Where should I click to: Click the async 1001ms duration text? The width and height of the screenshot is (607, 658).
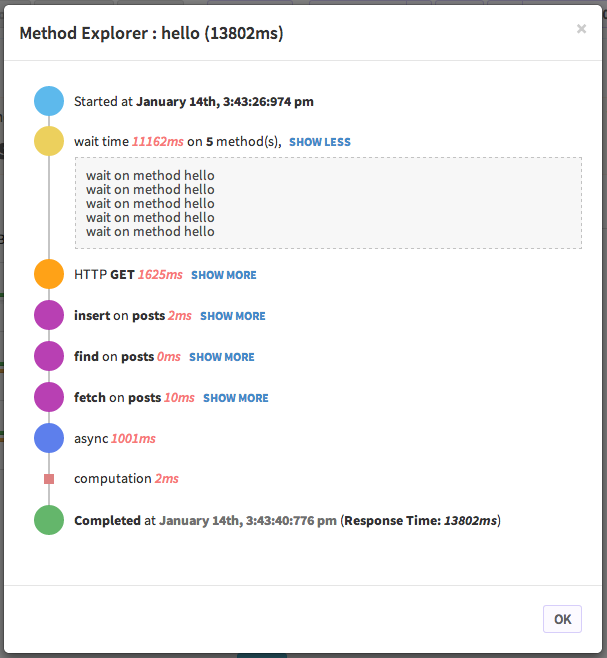(133, 438)
